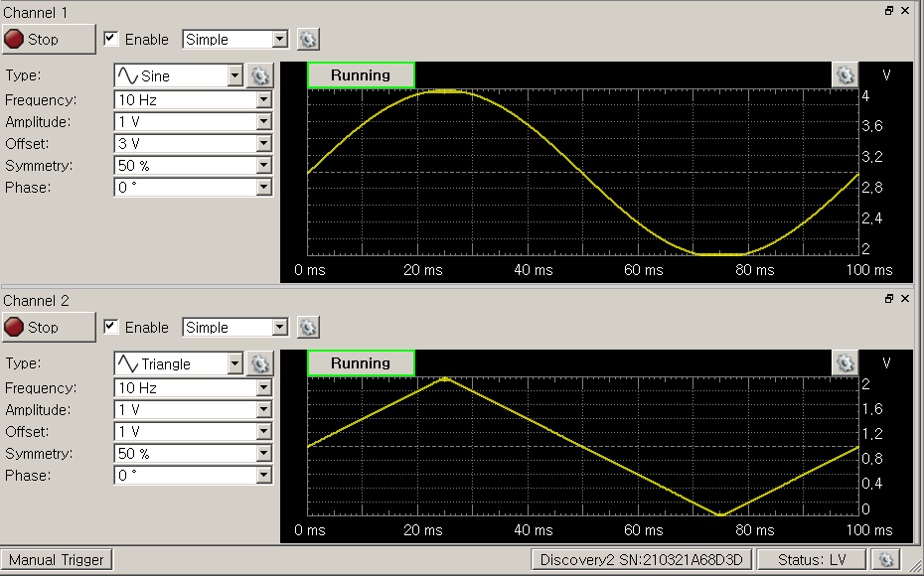Viewport: 924px width, 576px height.
Task: Open Channel 1 settings gear beside Simple
Action: [308, 40]
